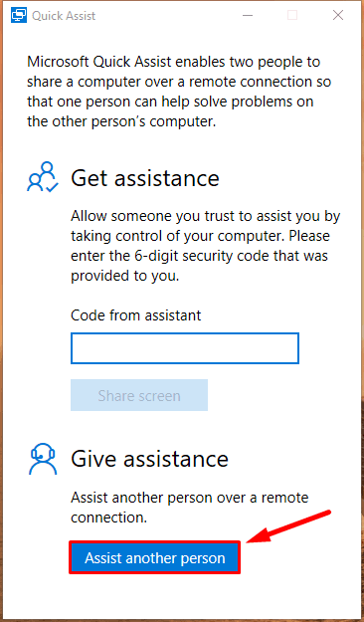Focus the Code from assistant input field
The image size is (364, 622).
tap(185, 348)
